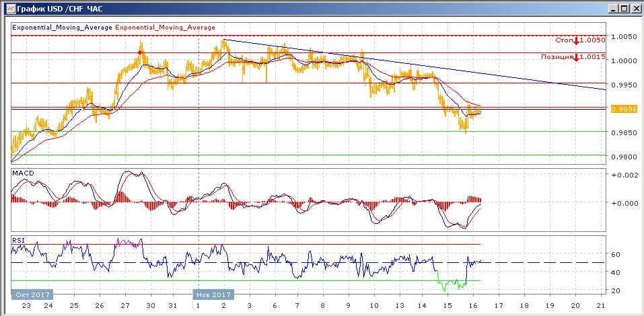Screen dimensions: 644x316
Task: Close the USD/CHF chart window
Action: 635,8
